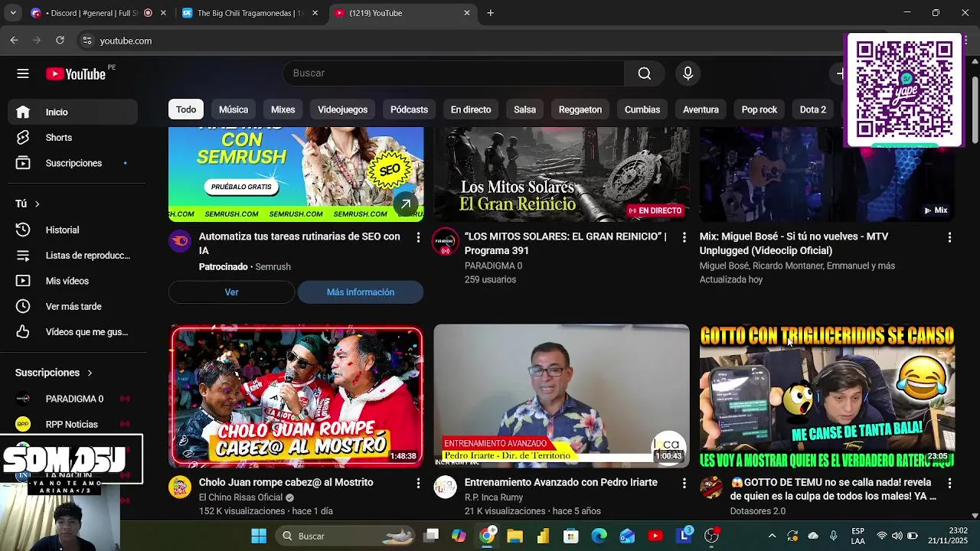Open the Pedro Iriarte video thumbnail
The image size is (980, 551).
click(562, 396)
